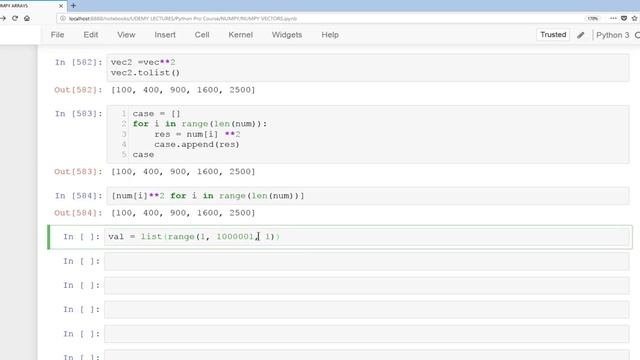The image size is (640, 360).
Task: Select the third empty code cell
Action: 366,309
